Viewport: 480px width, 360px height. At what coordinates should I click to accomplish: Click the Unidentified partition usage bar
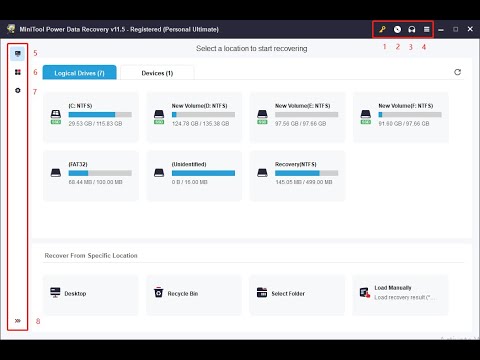(x=203, y=173)
